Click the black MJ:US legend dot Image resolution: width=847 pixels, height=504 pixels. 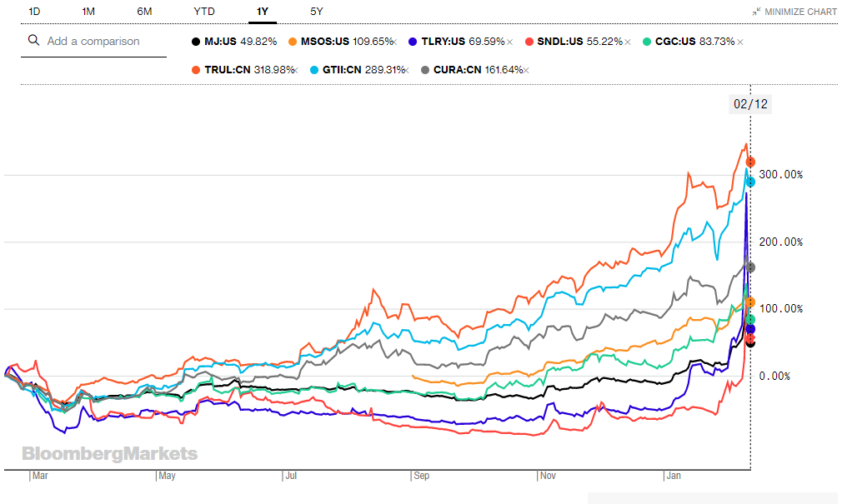click(x=196, y=42)
